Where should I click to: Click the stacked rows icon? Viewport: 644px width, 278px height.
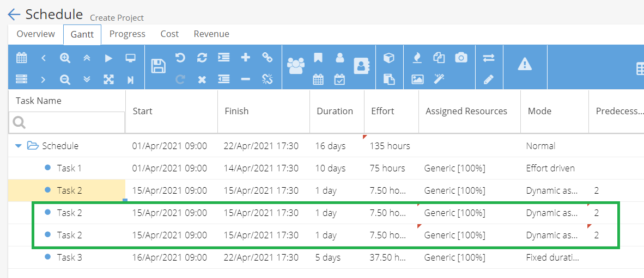21,79
